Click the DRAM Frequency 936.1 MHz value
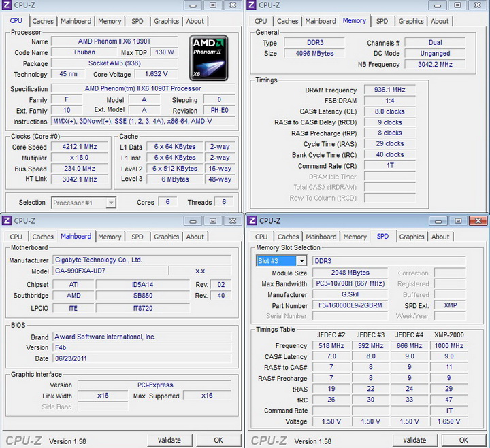This screenshot has height=448, width=490. pos(390,90)
